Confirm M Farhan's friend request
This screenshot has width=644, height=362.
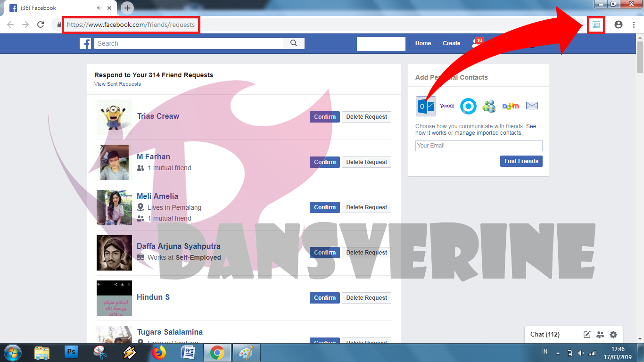coord(325,162)
